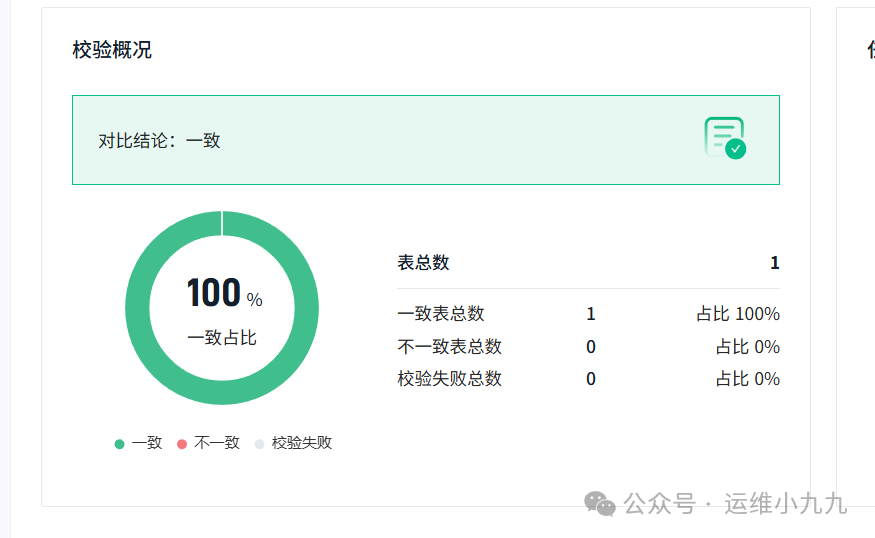Screen dimensions: 875x538
Task: Click the green 一致 legend dot
Action: click(120, 443)
